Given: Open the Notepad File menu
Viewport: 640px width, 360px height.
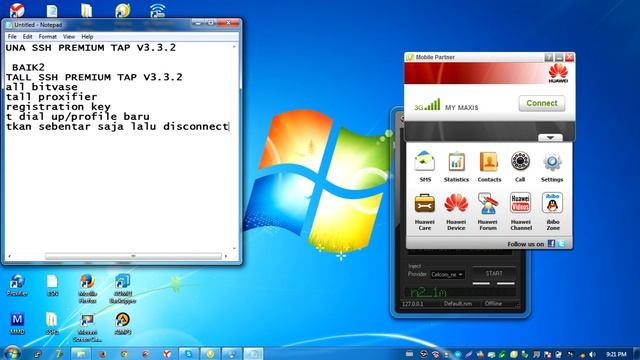Looking at the screenshot, I should [12, 37].
